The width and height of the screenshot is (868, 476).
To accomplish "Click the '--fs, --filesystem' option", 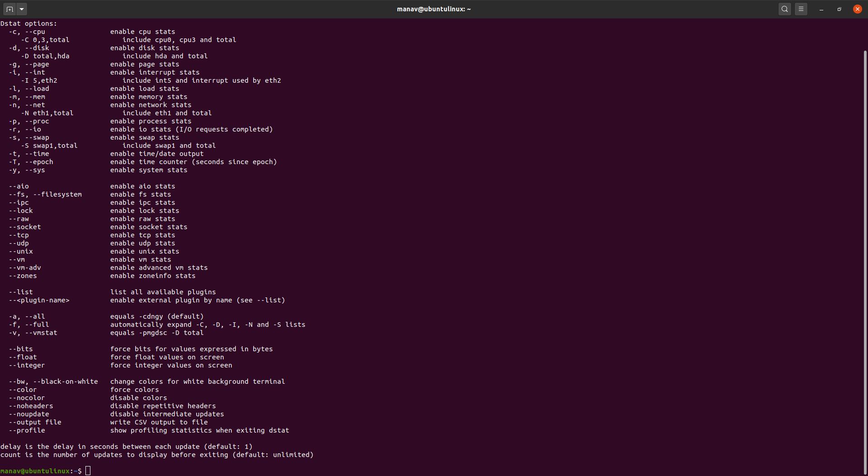I will pos(45,194).
